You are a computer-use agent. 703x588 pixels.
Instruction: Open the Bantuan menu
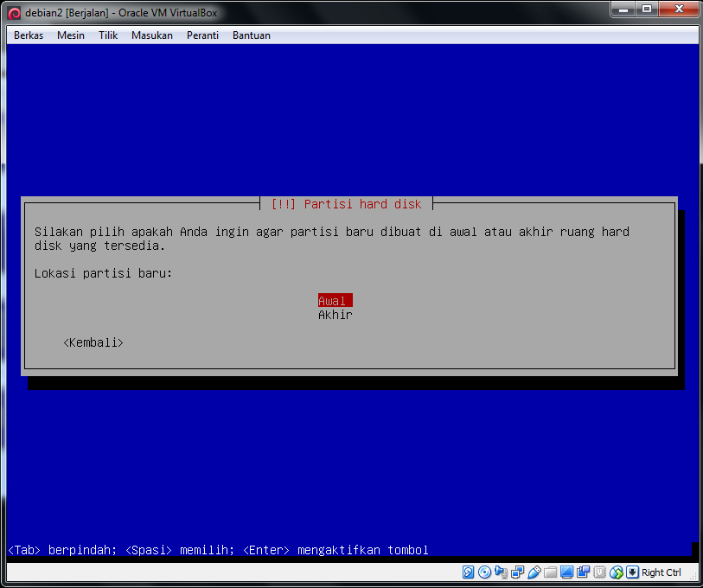click(251, 35)
